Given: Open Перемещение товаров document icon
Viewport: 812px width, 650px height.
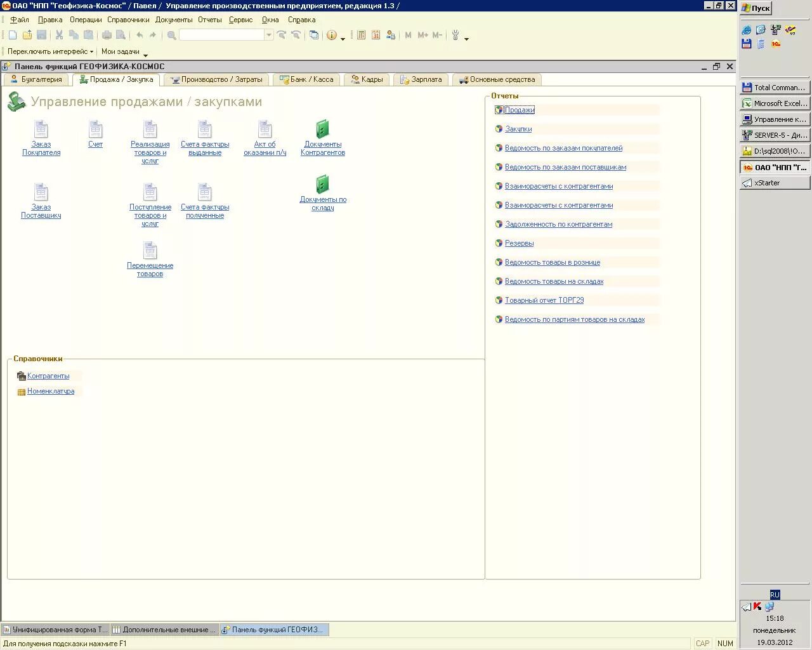Looking at the screenshot, I should [150, 250].
